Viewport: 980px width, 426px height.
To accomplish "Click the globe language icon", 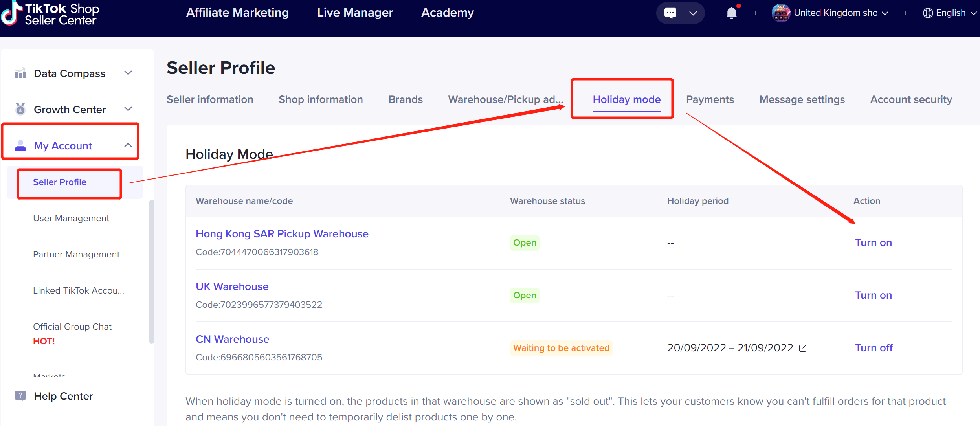I will 928,13.
